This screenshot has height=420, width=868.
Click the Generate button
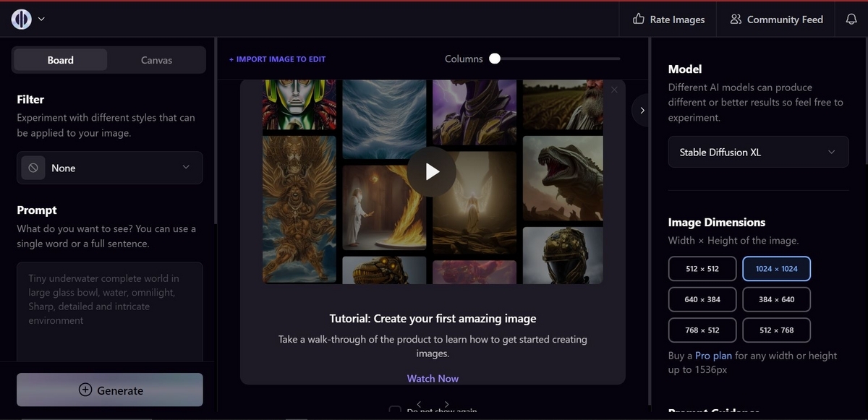[110, 390]
